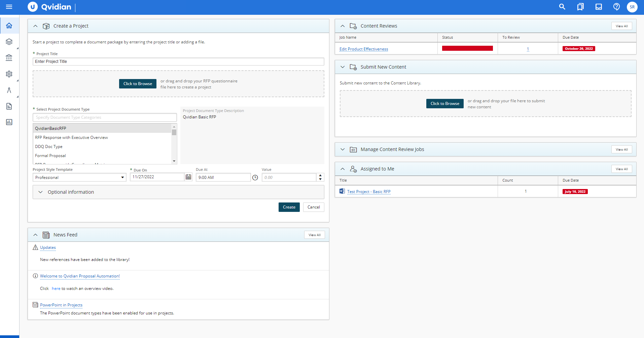Image resolution: width=644 pixels, height=338 pixels.
Task: Open the SR user profile avatar
Action: point(632,7)
